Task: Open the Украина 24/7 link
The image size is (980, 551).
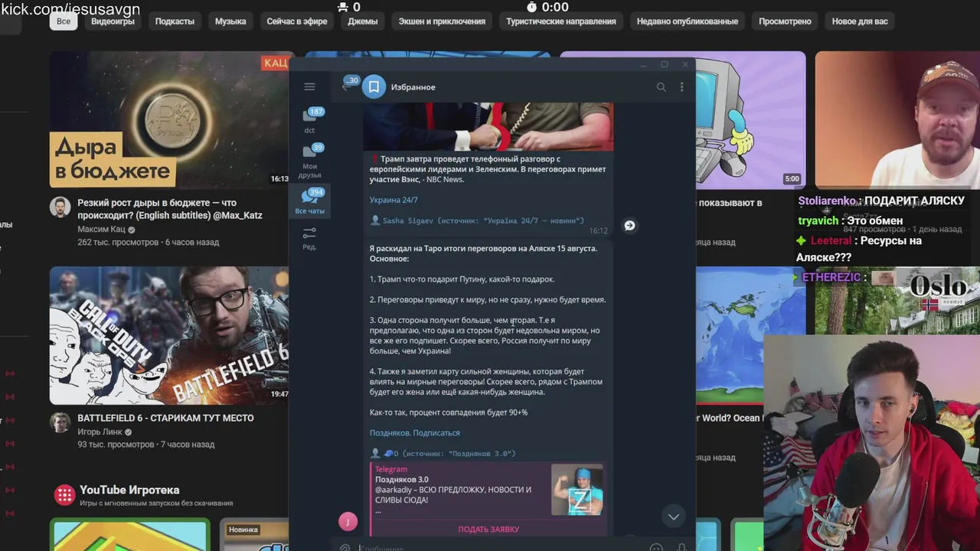Action: click(394, 200)
